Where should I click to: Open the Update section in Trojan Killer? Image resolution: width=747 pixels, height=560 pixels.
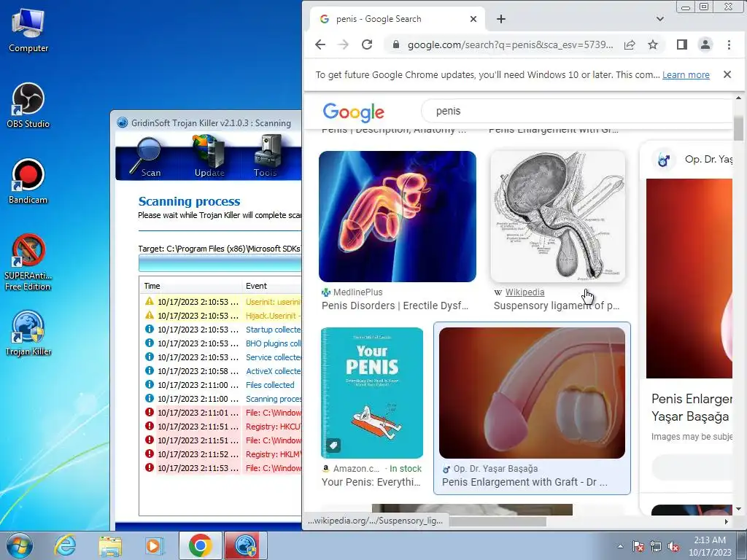[209, 157]
